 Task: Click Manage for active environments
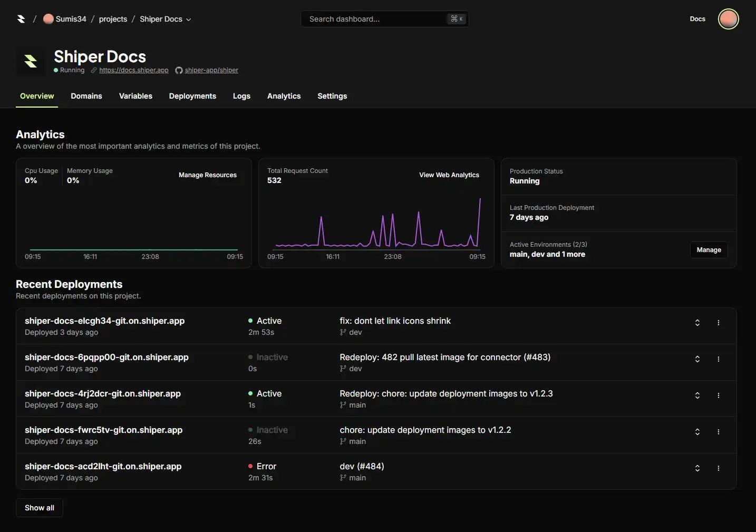tap(709, 250)
